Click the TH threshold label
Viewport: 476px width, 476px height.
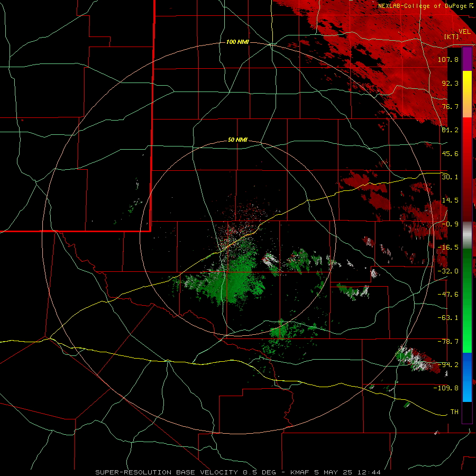pos(454,412)
